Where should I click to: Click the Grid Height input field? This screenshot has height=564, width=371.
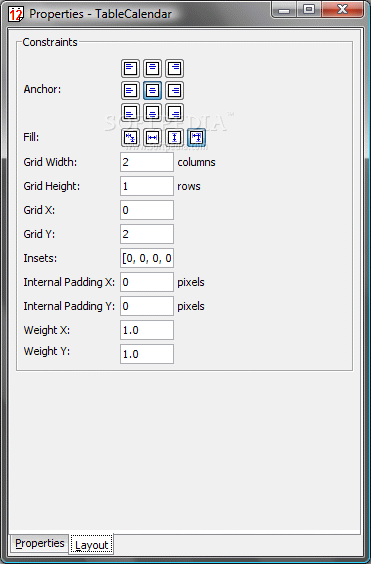[x=147, y=186]
